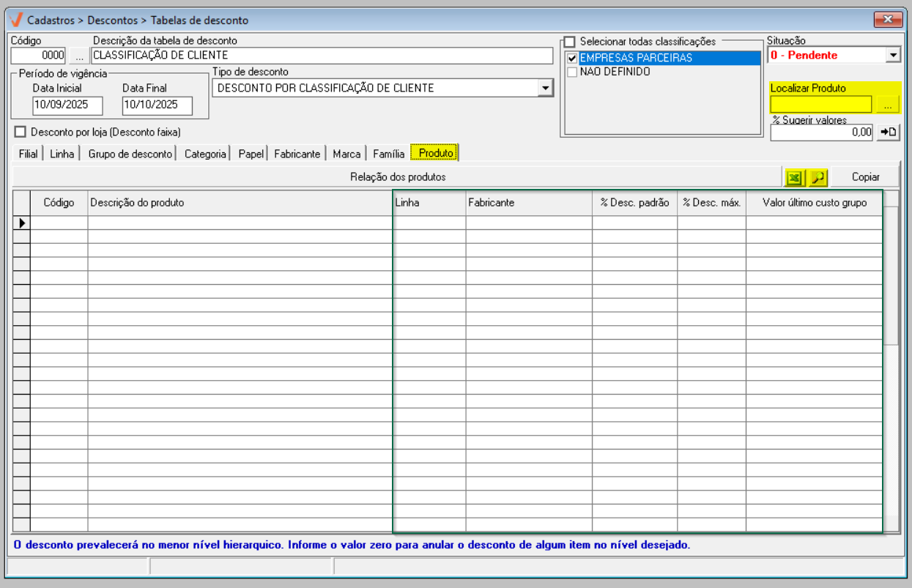Click the Código lookup ellipsis button
Viewport: 912px width, 588px height.
click(x=79, y=56)
